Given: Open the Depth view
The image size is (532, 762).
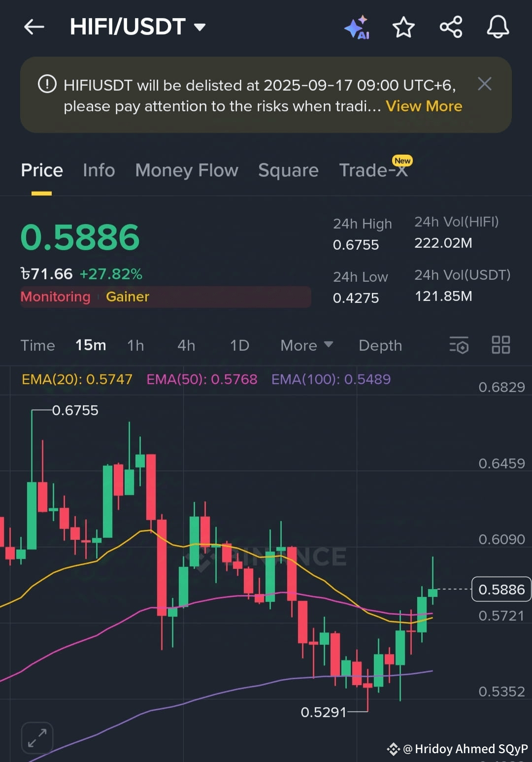Looking at the screenshot, I should (380, 345).
